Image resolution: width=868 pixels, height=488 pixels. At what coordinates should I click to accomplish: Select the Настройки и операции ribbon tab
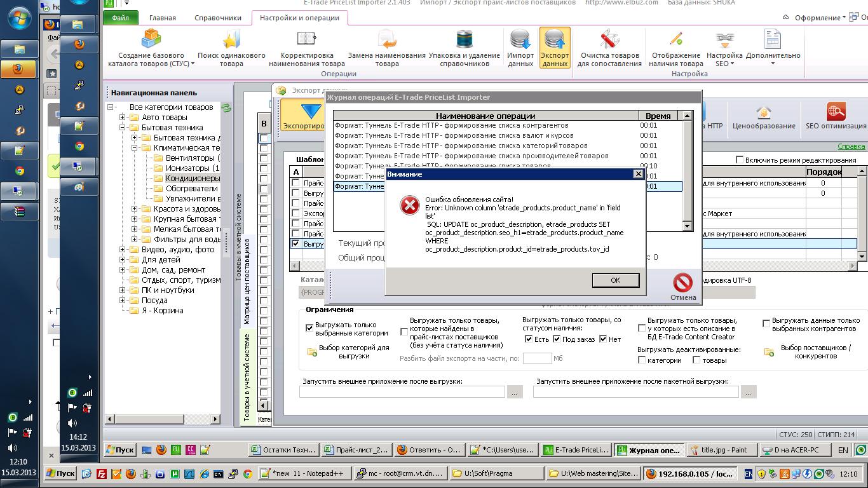[x=299, y=18]
